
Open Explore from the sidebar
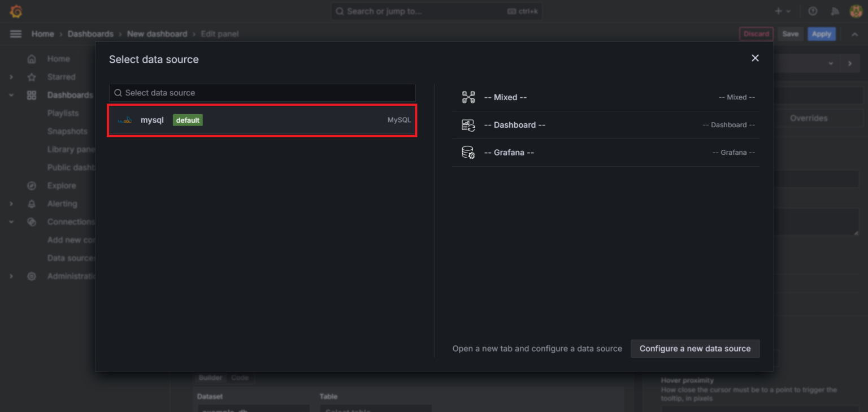tap(62, 185)
